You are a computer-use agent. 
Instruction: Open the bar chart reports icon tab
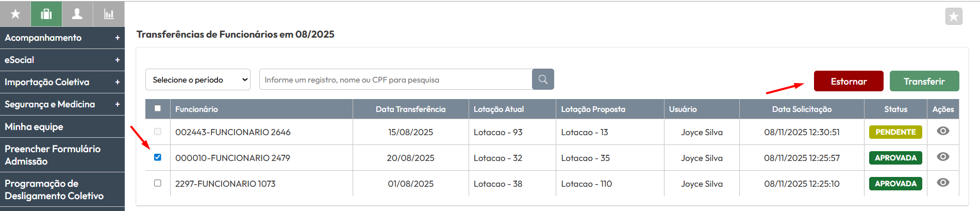click(109, 14)
